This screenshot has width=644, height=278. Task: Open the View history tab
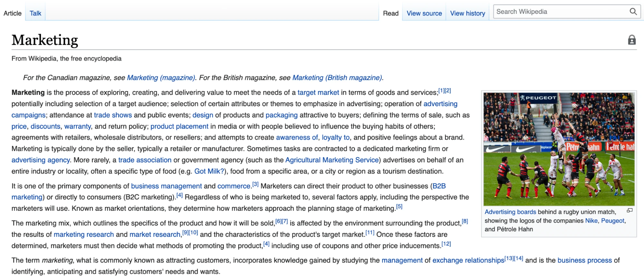[x=467, y=13]
